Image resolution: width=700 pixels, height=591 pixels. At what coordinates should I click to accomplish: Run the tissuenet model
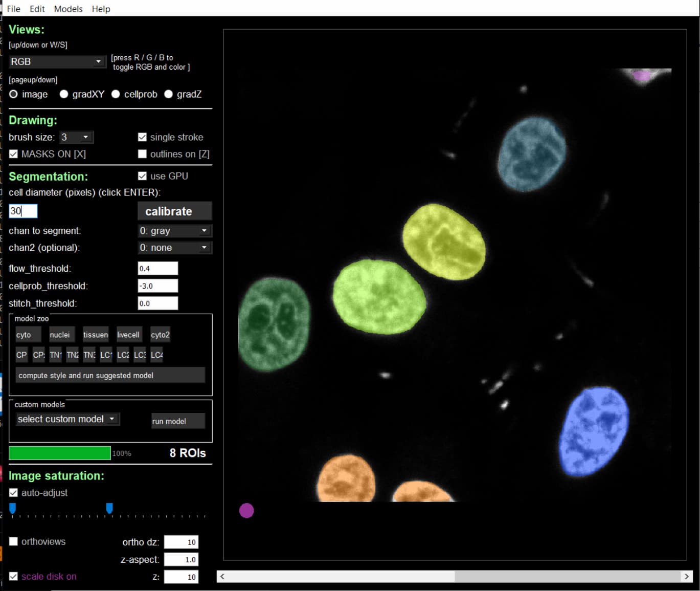(x=96, y=334)
